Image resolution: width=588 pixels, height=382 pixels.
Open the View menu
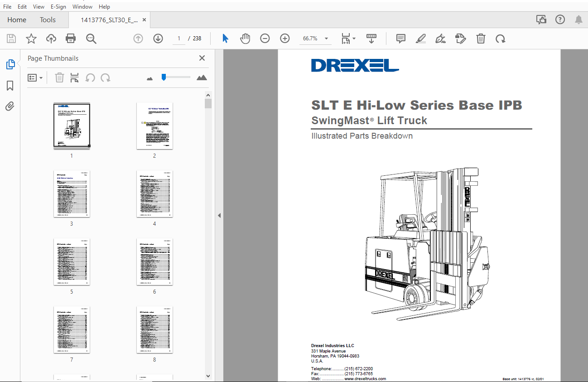[x=39, y=7]
